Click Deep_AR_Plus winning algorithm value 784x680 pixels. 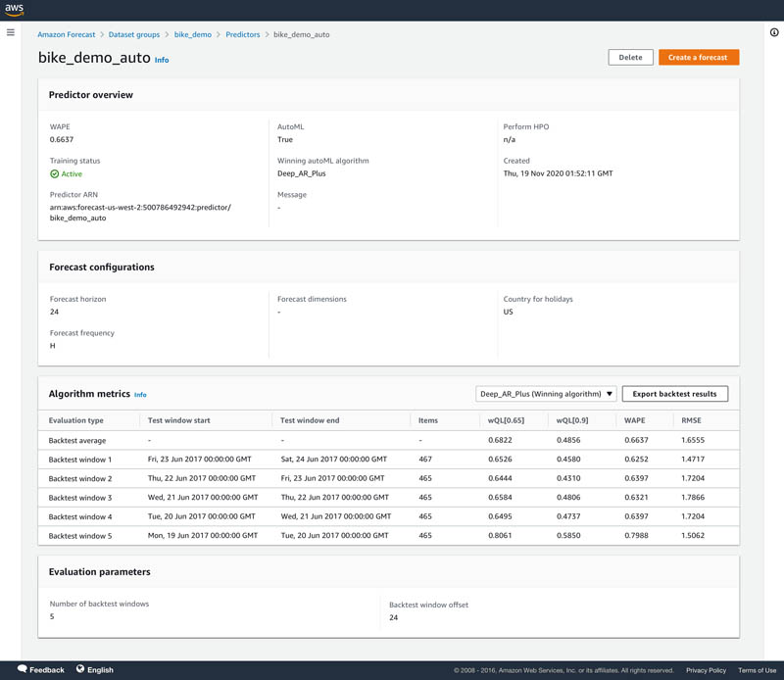(302, 173)
